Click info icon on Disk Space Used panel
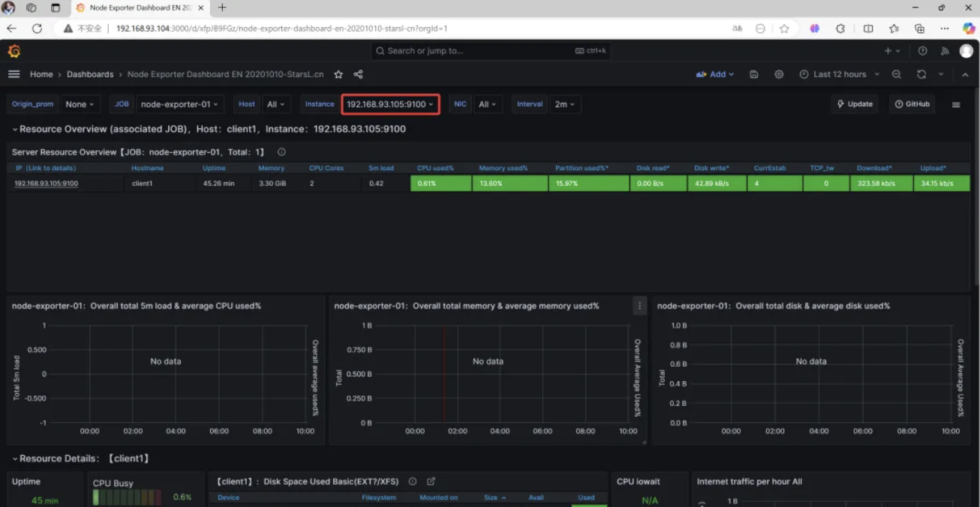The width and height of the screenshot is (980, 507). pyautogui.click(x=413, y=481)
